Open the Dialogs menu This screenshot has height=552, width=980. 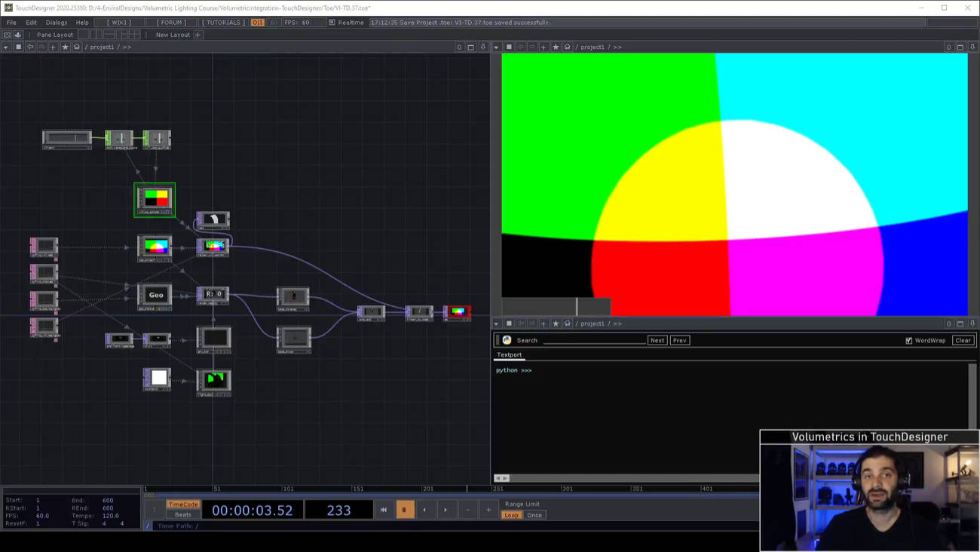(x=57, y=23)
